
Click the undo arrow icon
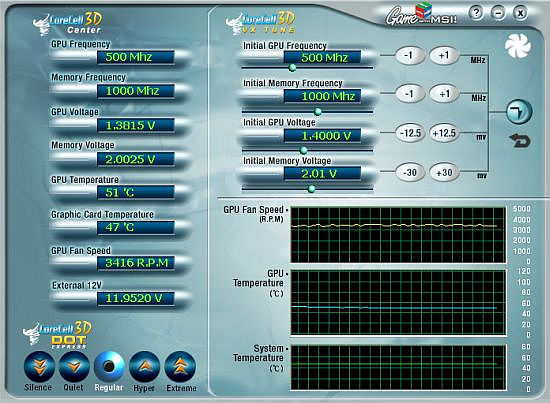pos(520,140)
